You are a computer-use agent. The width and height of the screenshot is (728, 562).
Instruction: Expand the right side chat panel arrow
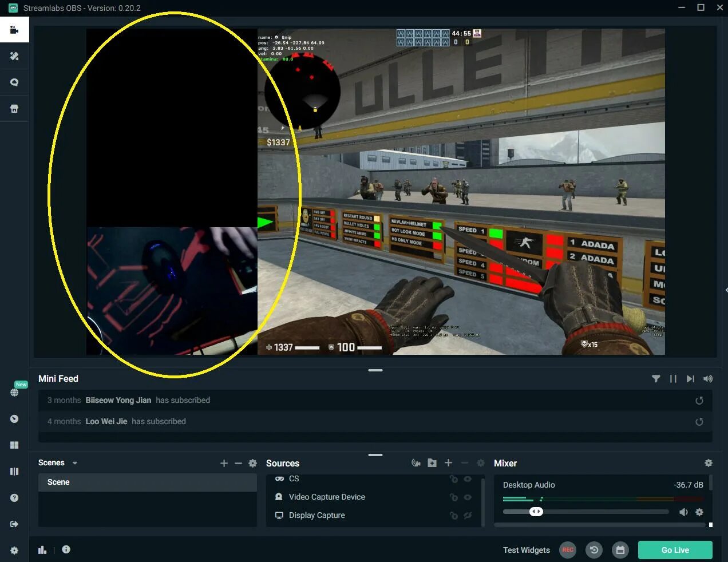point(725,291)
